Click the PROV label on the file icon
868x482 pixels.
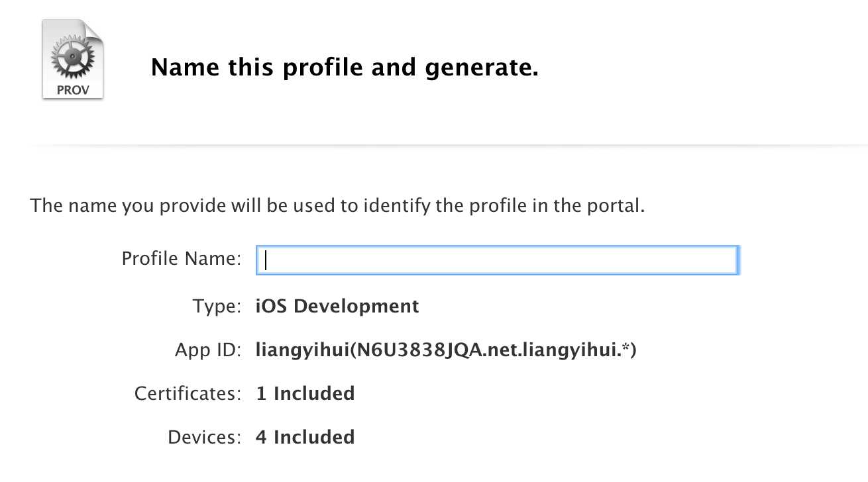73,89
